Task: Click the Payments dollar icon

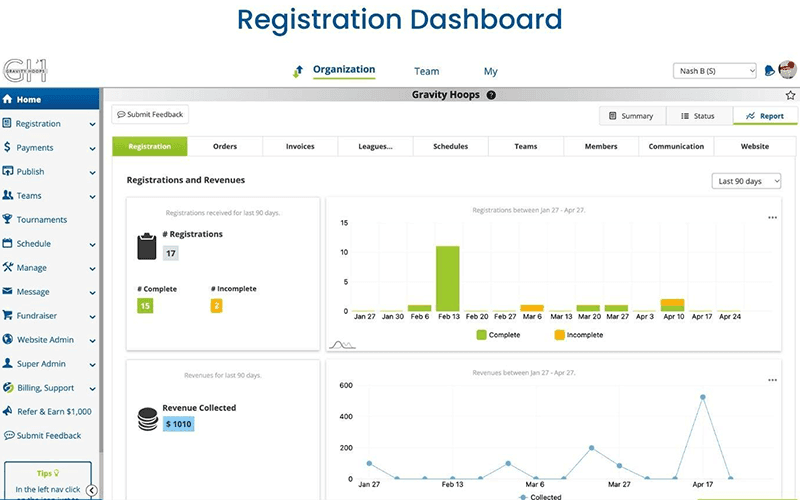Action: pos(7,147)
